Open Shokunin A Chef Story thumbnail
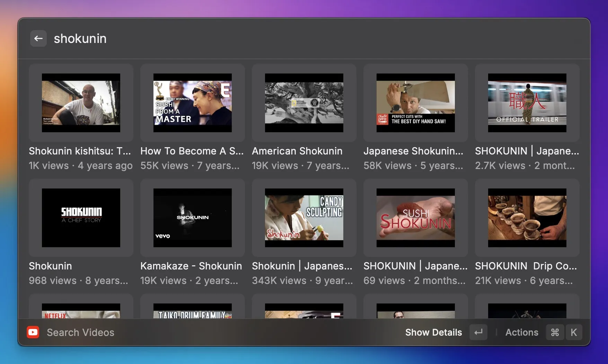Viewport: 608px width, 364px height. (81, 218)
